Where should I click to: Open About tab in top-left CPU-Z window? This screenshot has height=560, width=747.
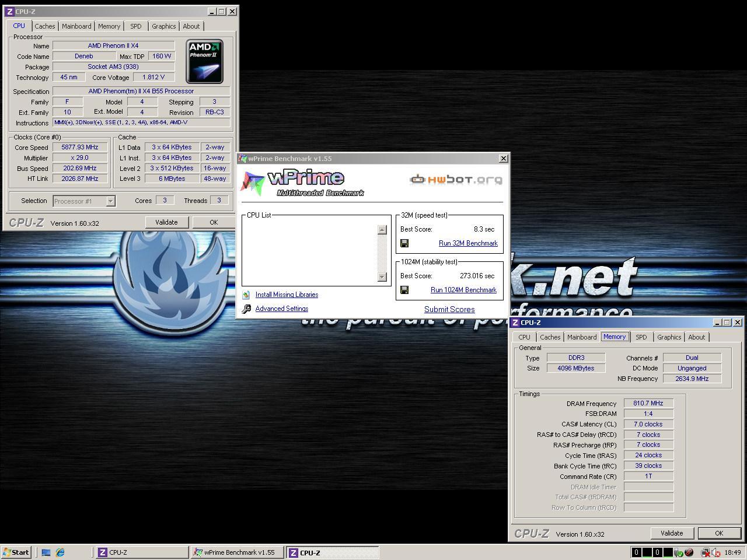pos(191,26)
